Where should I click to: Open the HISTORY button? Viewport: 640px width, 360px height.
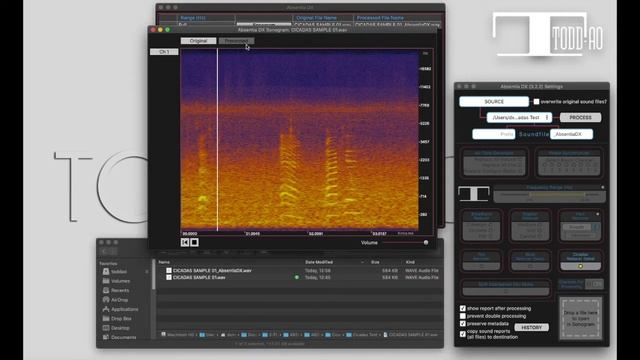[531, 327]
